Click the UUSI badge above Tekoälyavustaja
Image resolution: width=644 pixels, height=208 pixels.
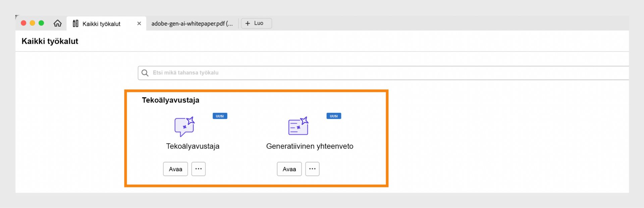click(x=220, y=116)
